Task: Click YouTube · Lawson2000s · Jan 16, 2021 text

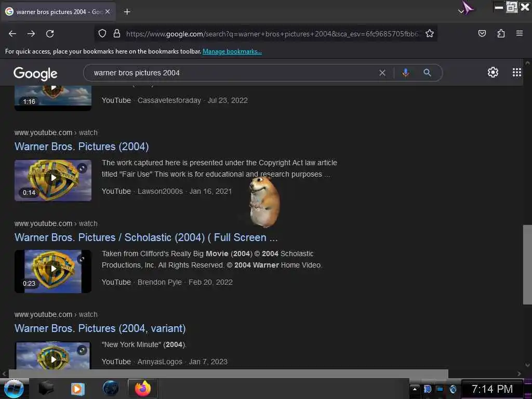Action: pyautogui.click(x=167, y=191)
